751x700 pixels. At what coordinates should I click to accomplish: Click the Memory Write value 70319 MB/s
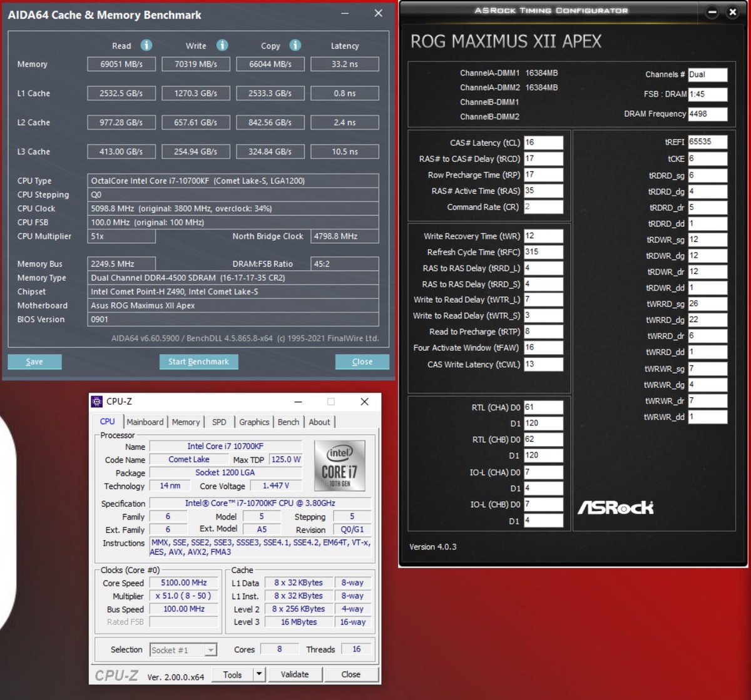click(x=196, y=64)
